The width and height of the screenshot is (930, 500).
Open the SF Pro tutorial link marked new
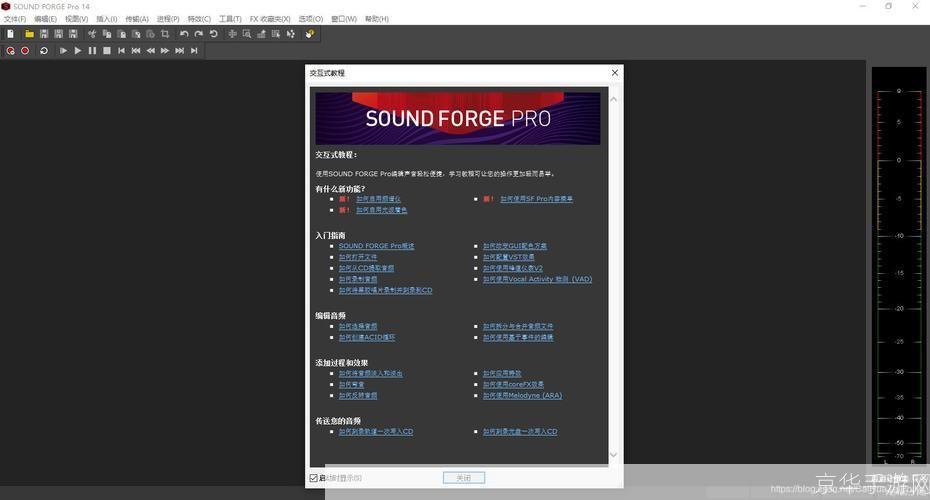click(537, 199)
